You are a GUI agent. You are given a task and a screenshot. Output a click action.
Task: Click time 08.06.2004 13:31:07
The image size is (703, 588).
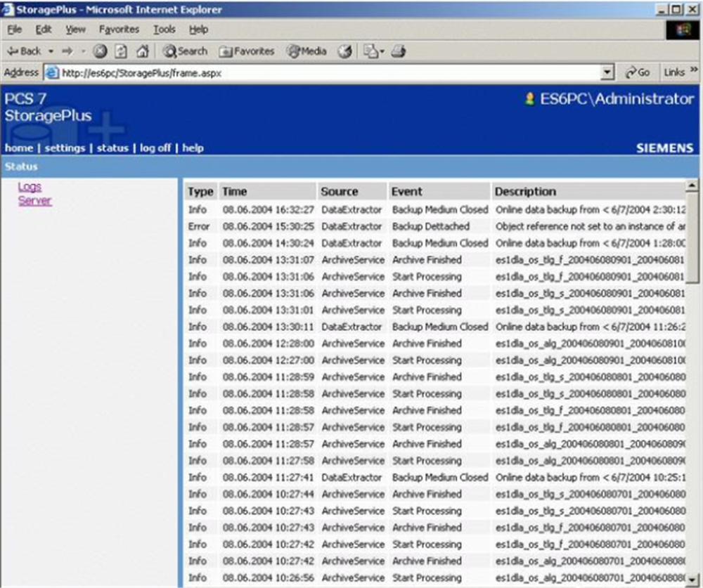(x=268, y=260)
